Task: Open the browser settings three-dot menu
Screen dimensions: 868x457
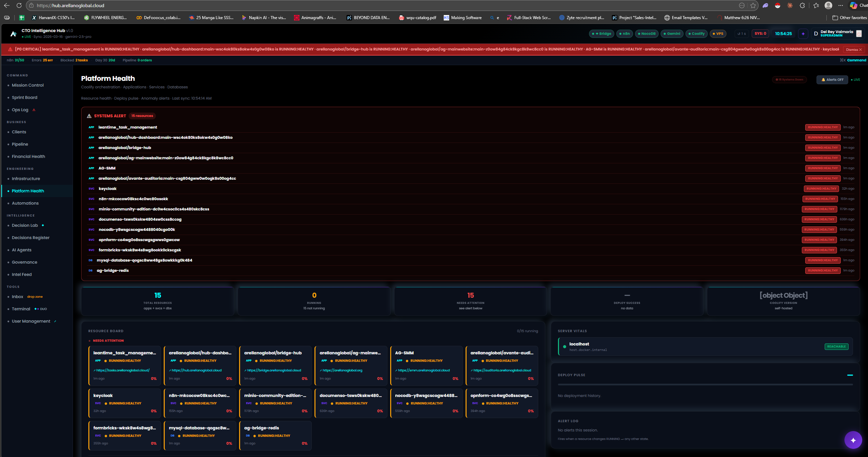Action: (841, 5)
